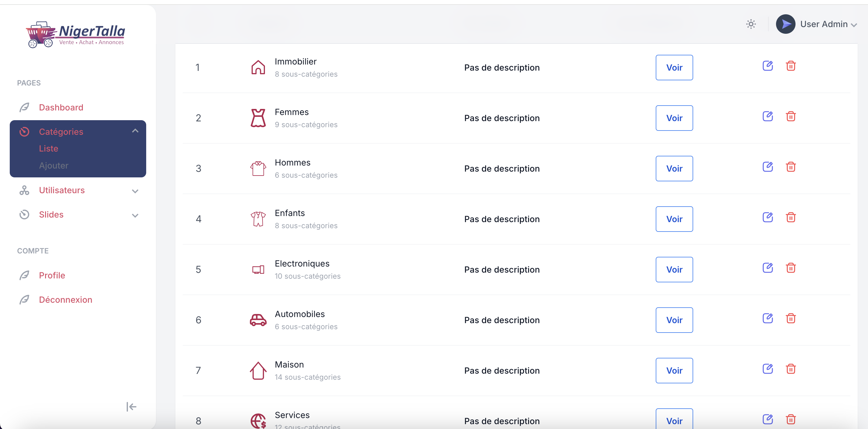Toggle the light/dark theme sun icon
This screenshot has height=429, width=868.
pyautogui.click(x=751, y=24)
